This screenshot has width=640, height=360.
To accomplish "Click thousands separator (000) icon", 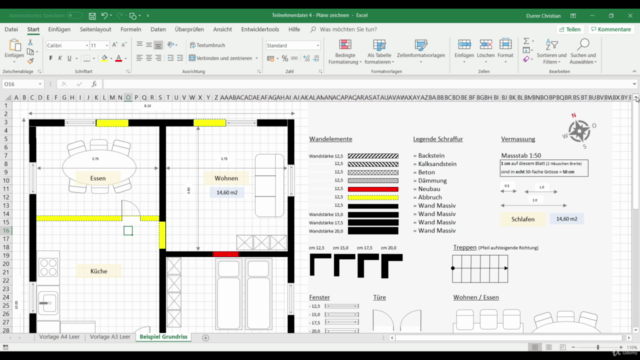I will 294,59.
